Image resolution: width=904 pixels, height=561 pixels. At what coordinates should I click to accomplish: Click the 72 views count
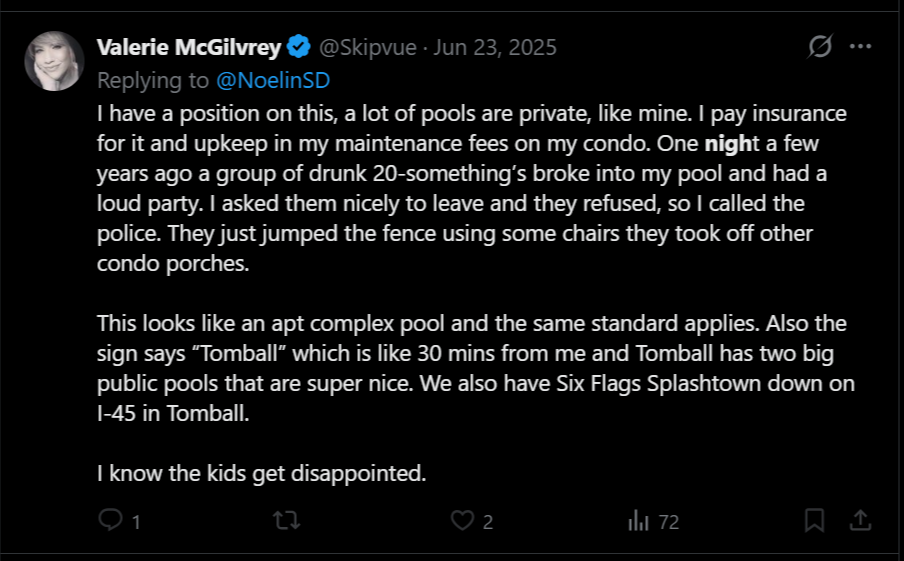point(669,522)
